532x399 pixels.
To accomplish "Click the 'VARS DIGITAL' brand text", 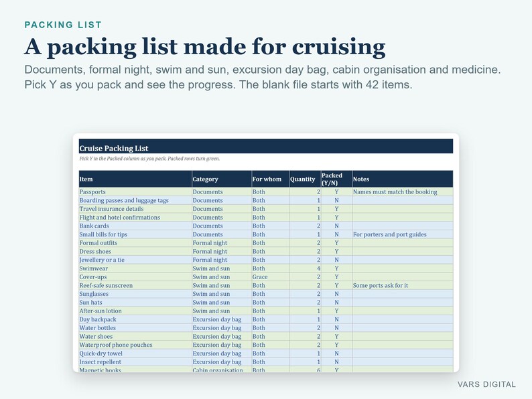I will (486, 384).
